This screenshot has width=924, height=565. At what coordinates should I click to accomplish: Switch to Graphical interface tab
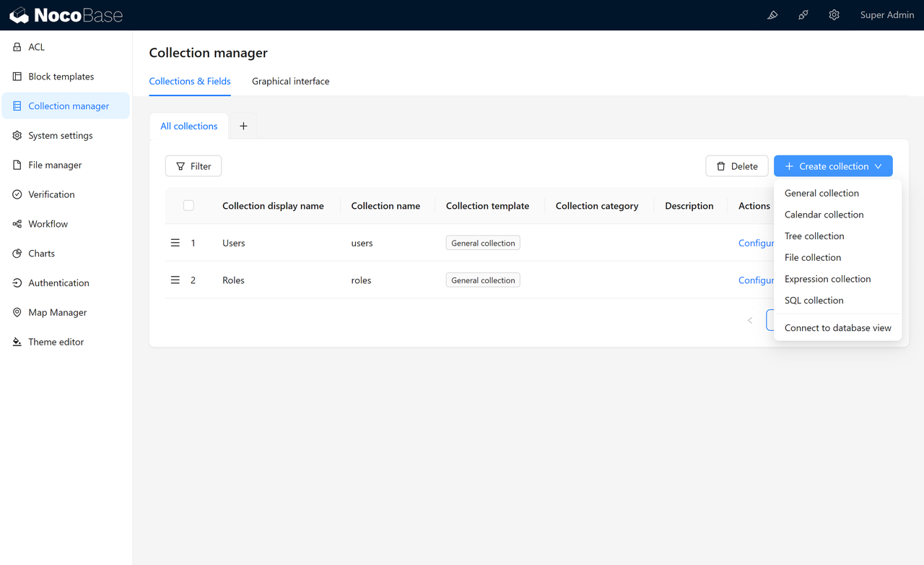click(x=290, y=82)
